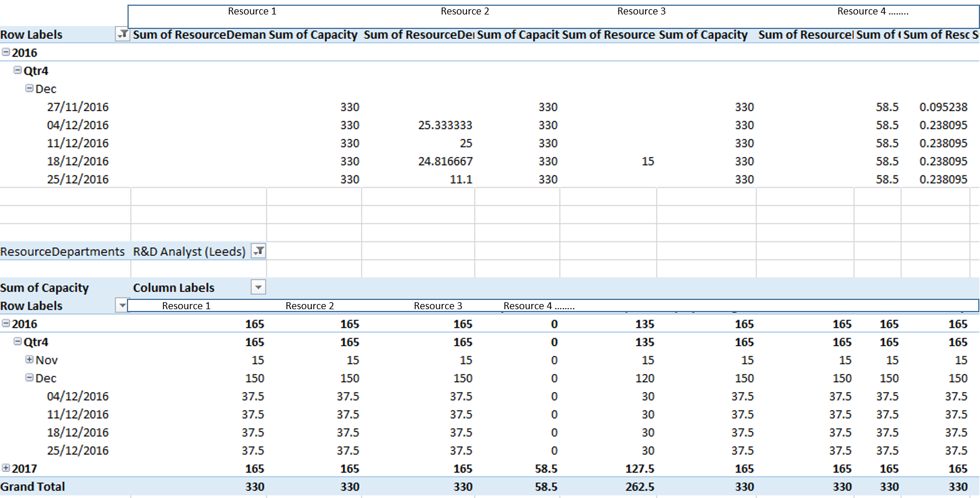Select the Sum of ResourceDeman column header
Image resolution: width=980 pixels, height=498 pixels.
[x=199, y=35]
